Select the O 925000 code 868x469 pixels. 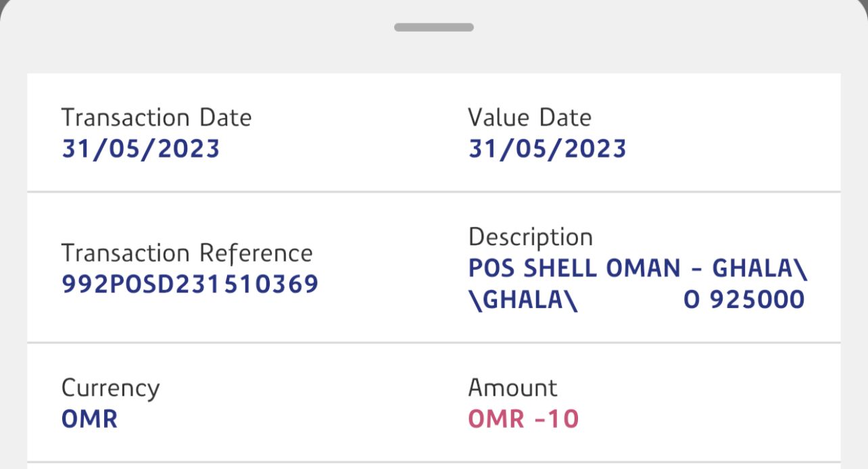click(x=744, y=300)
